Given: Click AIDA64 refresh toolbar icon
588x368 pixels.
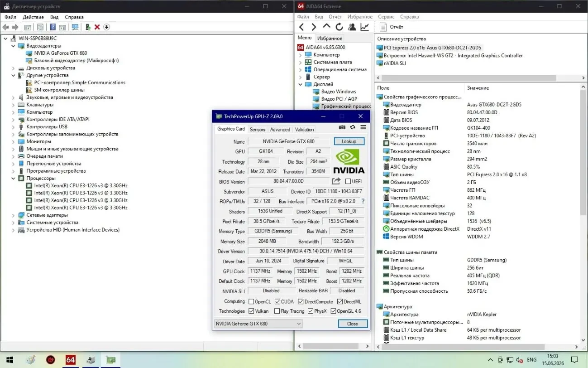Looking at the screenshot, I should click(339, 27).
